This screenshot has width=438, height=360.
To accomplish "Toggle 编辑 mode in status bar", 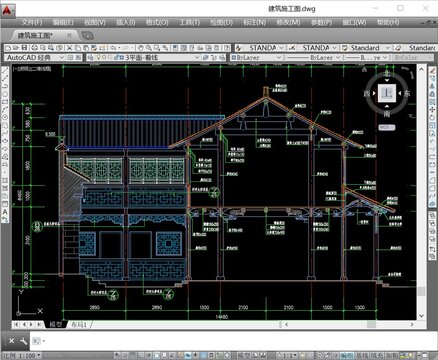I will [347, 356].
